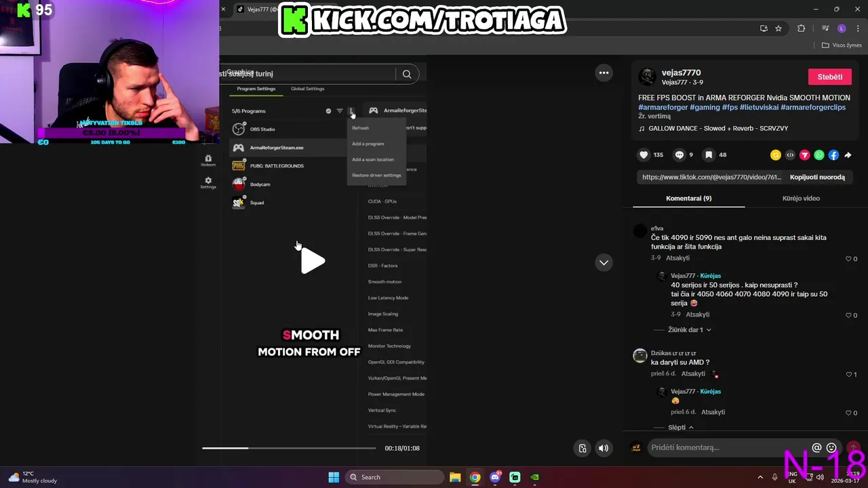
Task: Open the Chrome extensions puzzle icon
Action: coord(802,28)
